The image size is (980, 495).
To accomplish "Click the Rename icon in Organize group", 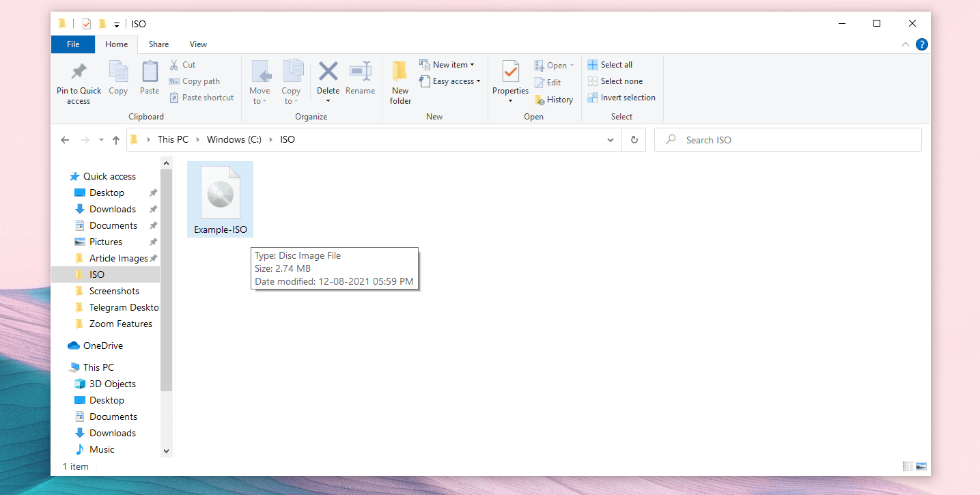I will 361,72.
